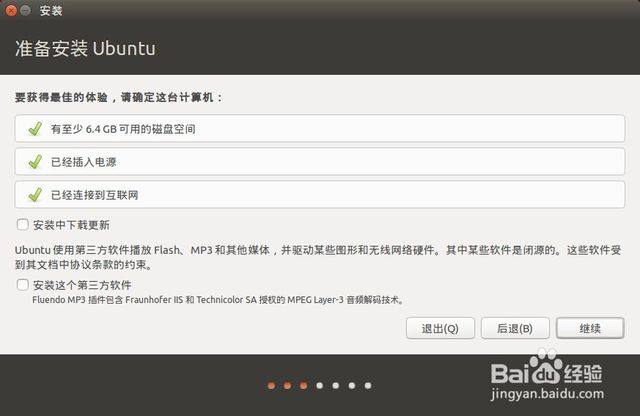Select the text 已经插入电源
640x416 pixels.
pyautogui.click(x=84, y=162)
